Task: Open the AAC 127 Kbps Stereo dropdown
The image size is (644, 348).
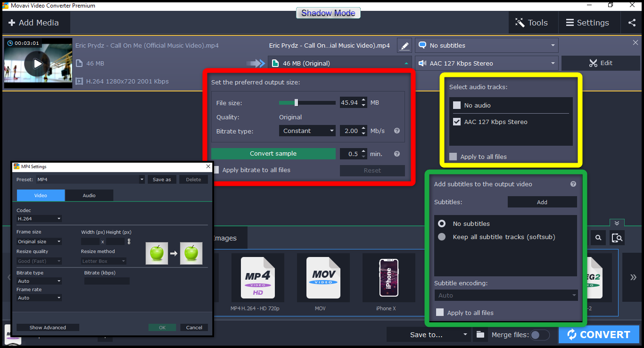Action: [487, 63]
